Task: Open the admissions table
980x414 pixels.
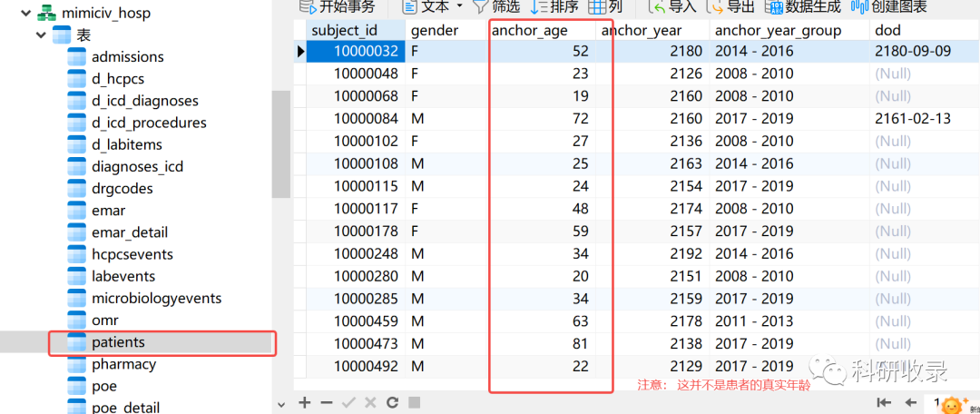Action: 128,57
